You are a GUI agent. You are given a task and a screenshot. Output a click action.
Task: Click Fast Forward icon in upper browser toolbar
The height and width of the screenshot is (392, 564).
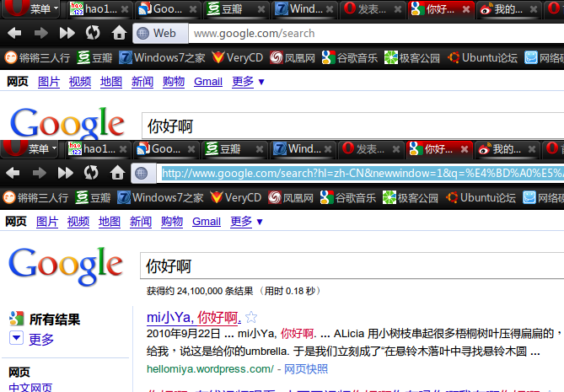[x=67, y=33]
